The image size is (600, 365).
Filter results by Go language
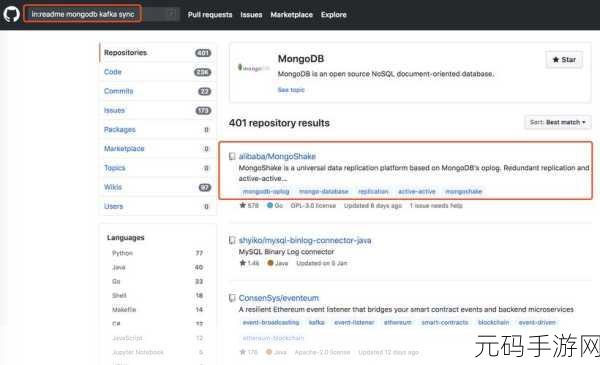[x=158, y=281]
